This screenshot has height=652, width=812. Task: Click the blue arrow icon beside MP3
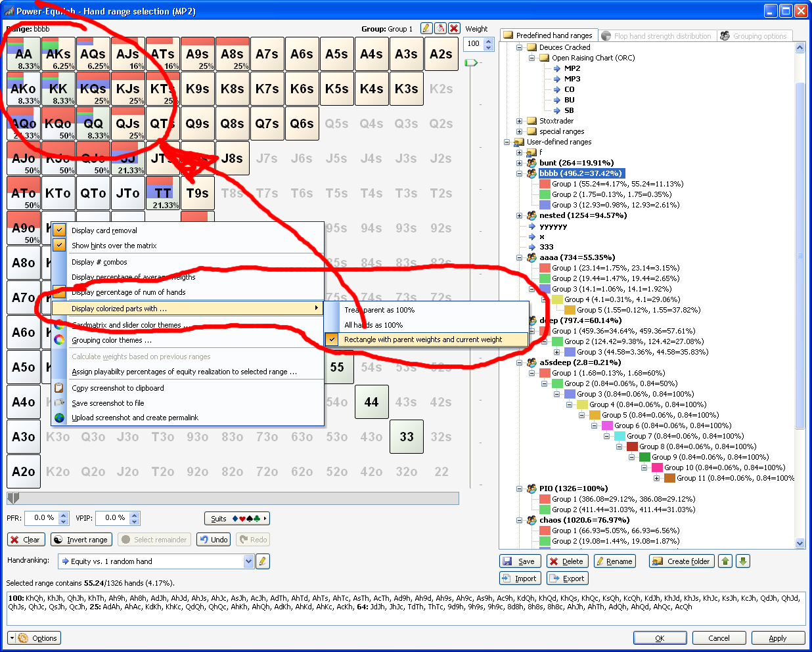[x=557, y=79]
